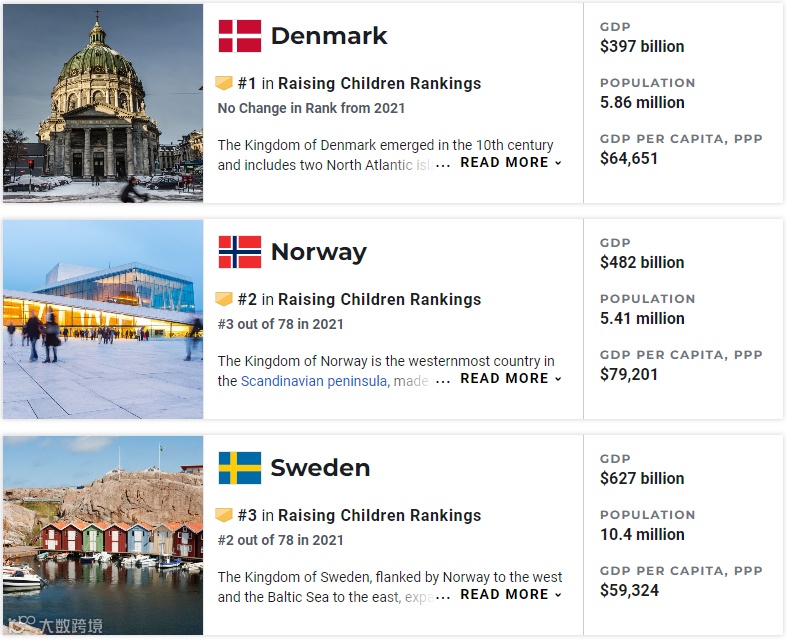
Task: Expand Norway's READ MORE description
Action: tap(510, 378)
